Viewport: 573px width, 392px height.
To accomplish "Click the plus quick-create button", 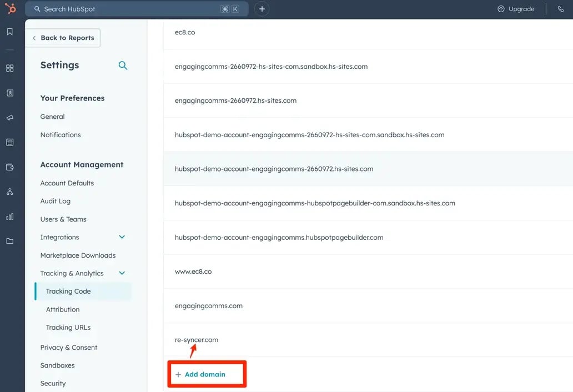I will coord(262,9).
